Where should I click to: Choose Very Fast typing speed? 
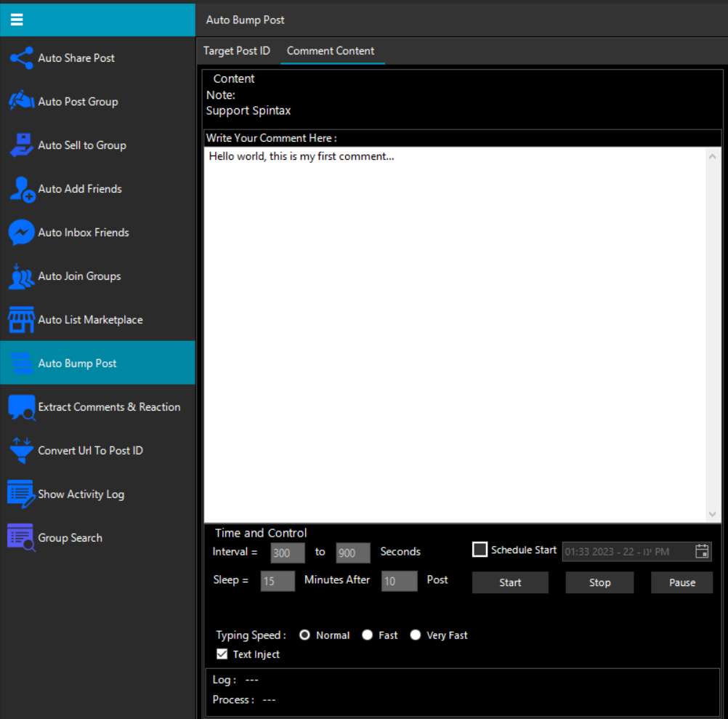(x=415, y=635)
